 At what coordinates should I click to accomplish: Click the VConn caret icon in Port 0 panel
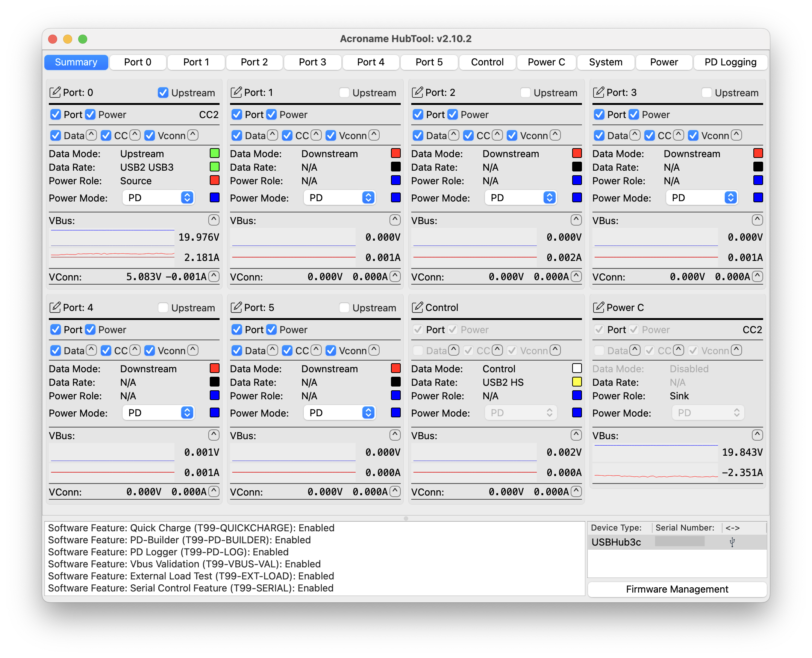click(x=214, y=276)
